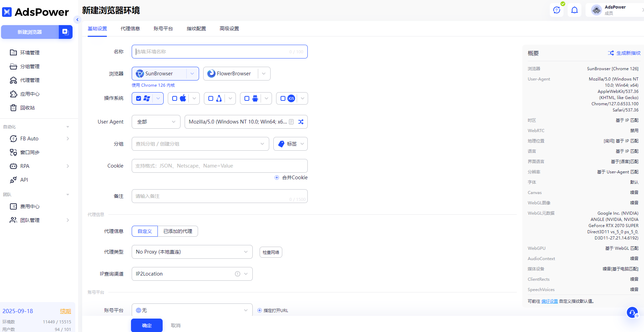The image size is (644, 332).
Task: Click the 确定 confirm button
Action: [147, 325]
